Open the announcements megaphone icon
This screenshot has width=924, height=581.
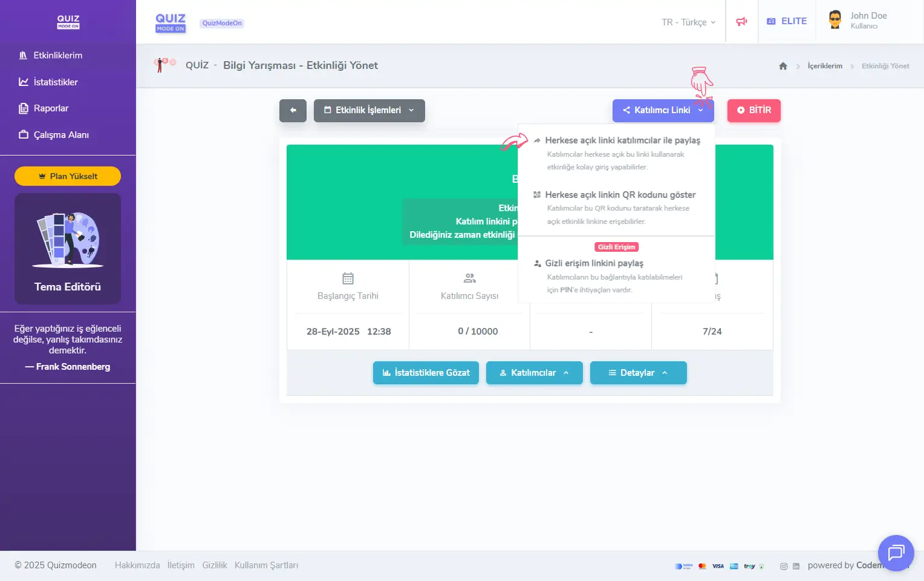(741, 22)
